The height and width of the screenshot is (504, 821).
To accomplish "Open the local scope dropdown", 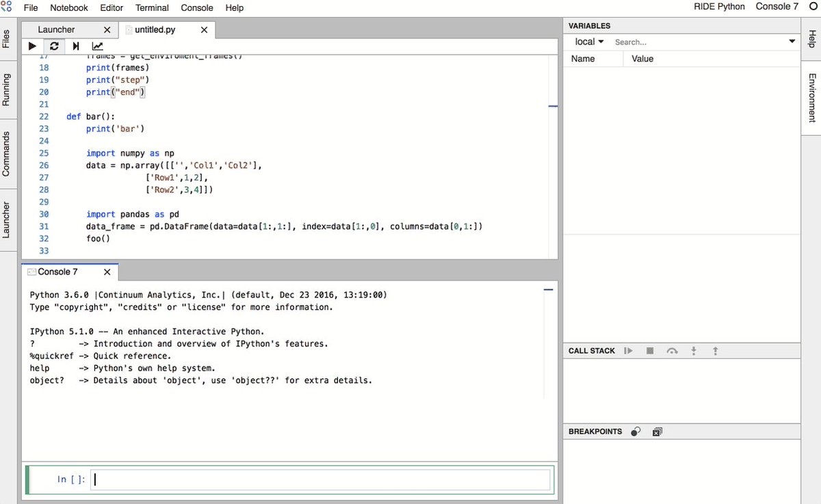I will click(x=589, y=42).
